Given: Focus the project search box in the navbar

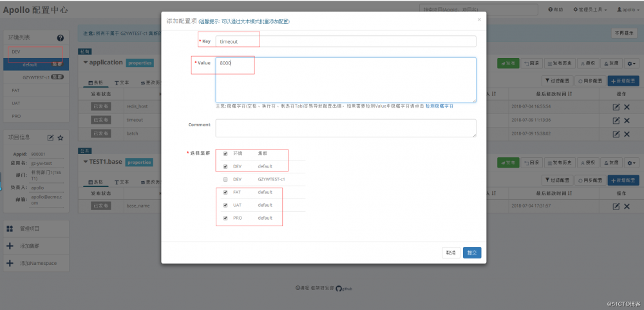Looking at the screenshot, I should pos(478,10).
